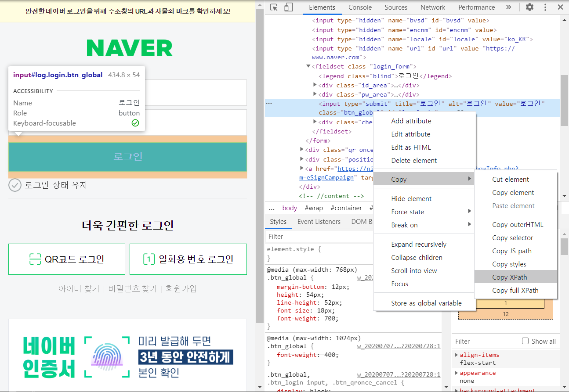Switch to the Network tab

tap(433, 7)
